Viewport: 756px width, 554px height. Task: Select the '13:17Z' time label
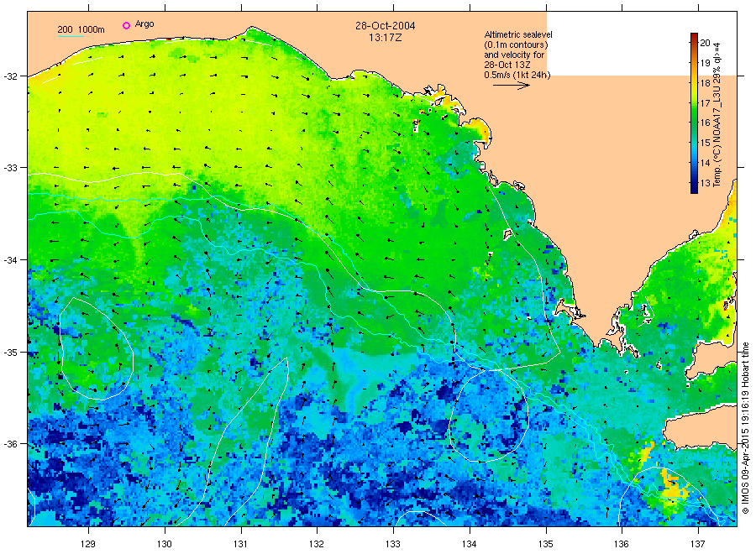tap(386, 38)
